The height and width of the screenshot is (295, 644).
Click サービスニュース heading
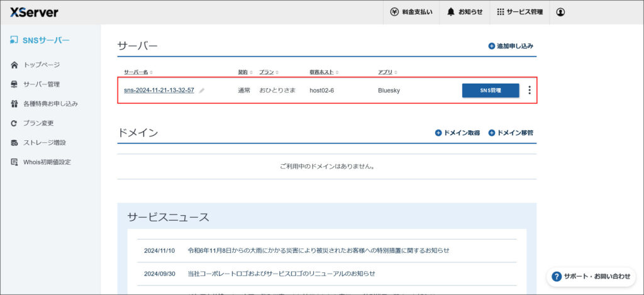[169, 218]
